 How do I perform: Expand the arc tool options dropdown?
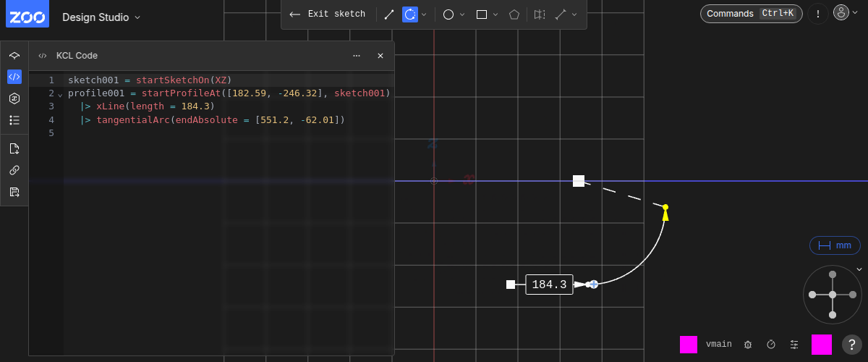(x=424, y=14)
